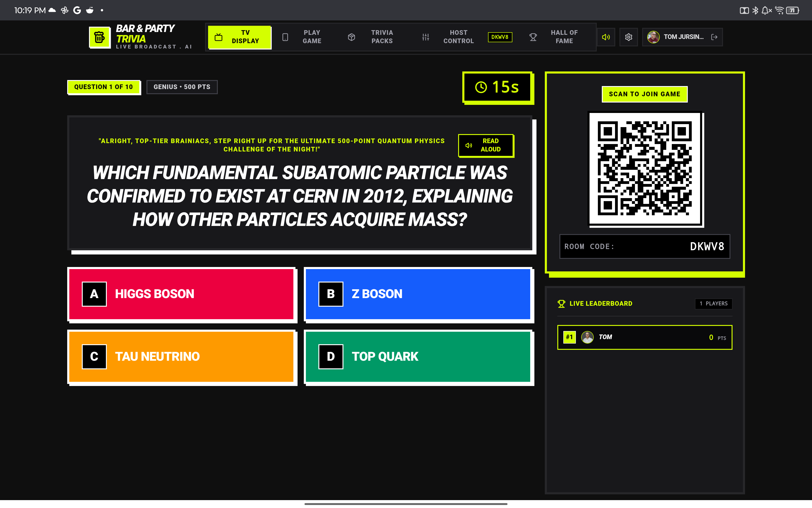Click the 1 Players count badge
The height and width of the screenshot is (508, 812).
click(x=713, y=304)
